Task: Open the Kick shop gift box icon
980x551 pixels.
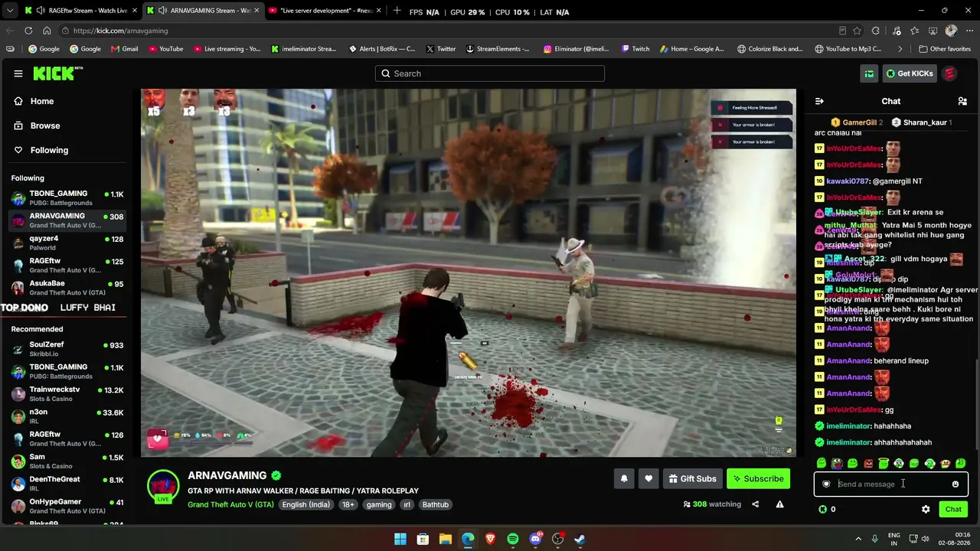Action: [x=869, y=73]
